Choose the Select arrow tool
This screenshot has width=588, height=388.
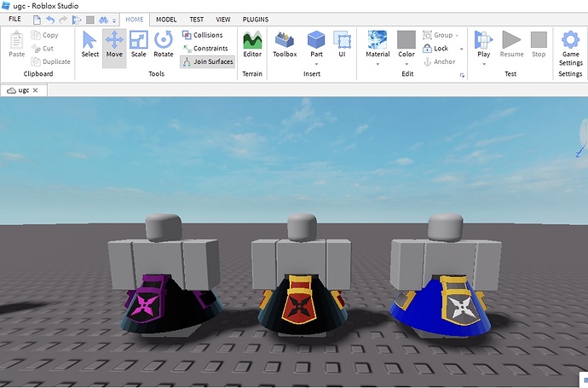click(90, 44)
